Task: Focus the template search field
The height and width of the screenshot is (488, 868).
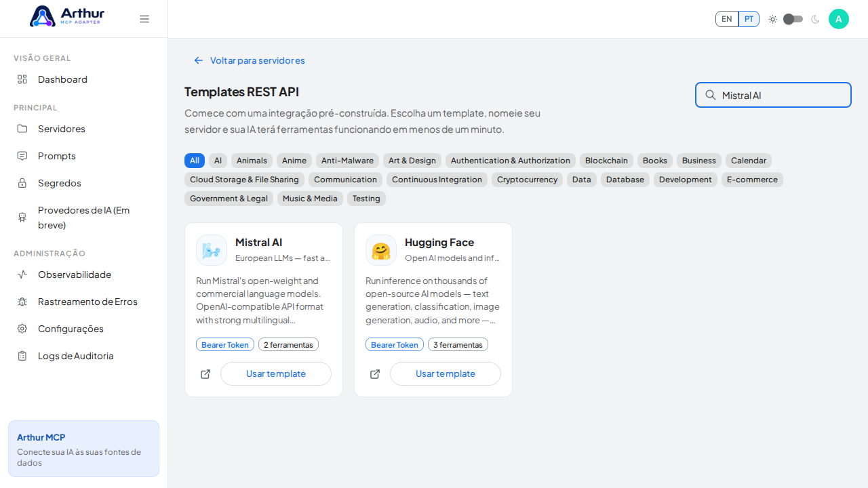Action: click(x=773, y=95)
